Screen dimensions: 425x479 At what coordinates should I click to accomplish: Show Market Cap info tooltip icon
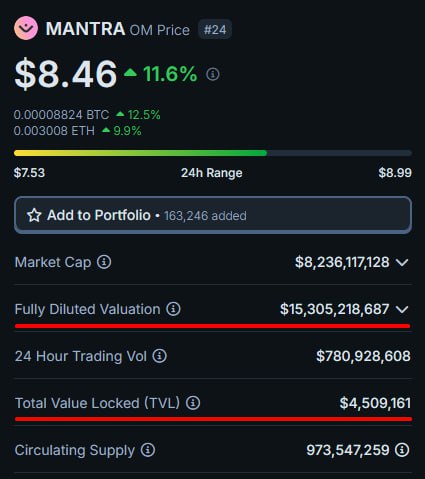point(104,262)
